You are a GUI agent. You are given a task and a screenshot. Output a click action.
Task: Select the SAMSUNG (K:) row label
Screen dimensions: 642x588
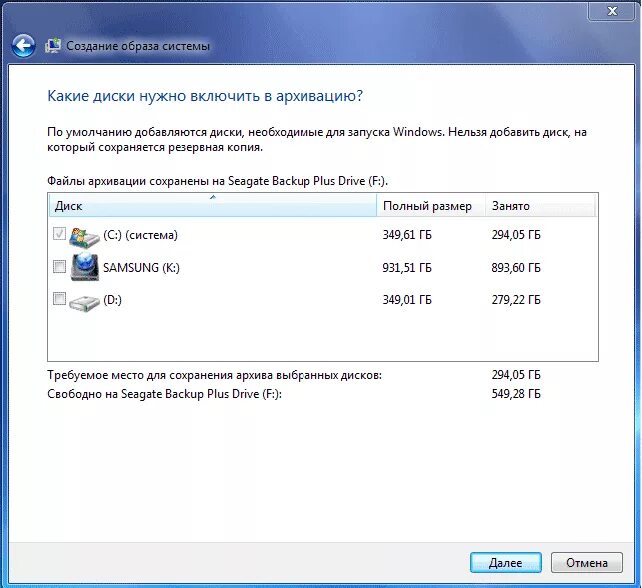point(141,267)
